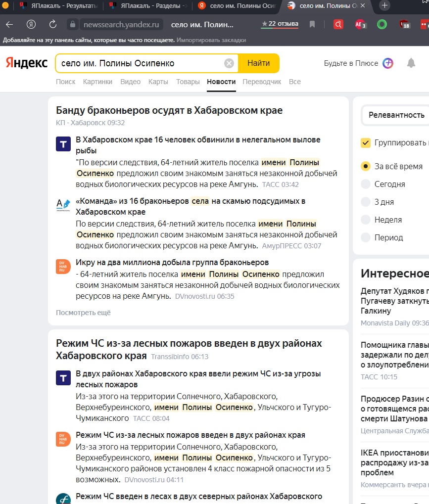Click the АмурПРЕСС source icon
Viewport: 429px width, 504px height.
(63, 205)
